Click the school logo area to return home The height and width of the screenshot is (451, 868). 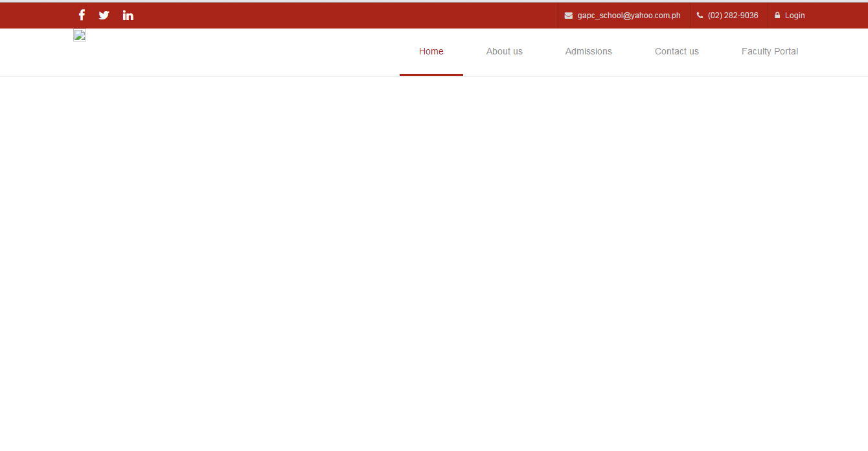(79, 35)
